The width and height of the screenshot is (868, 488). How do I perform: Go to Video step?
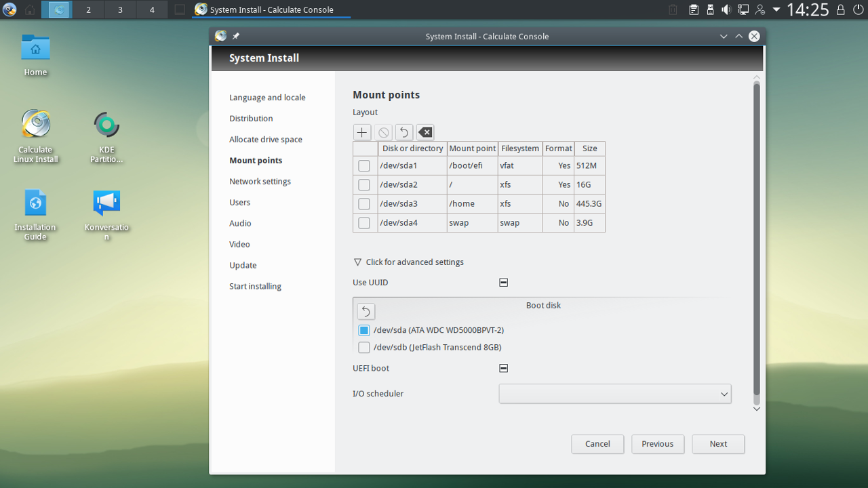coord(239,245)
